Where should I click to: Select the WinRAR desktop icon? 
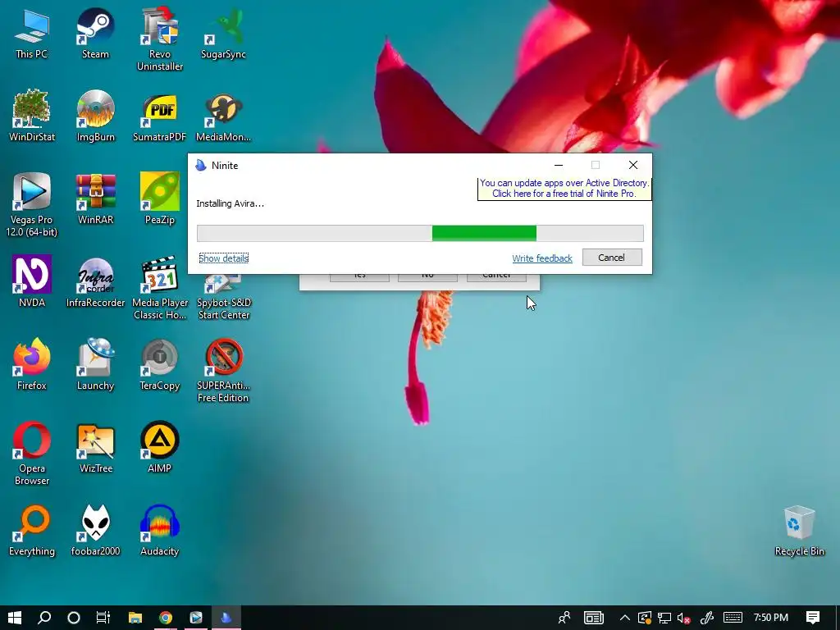[95, 199]
